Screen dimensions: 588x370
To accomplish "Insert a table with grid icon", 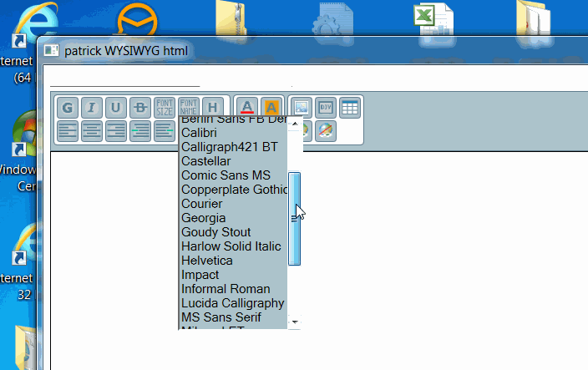I will [x=350, y=108].
